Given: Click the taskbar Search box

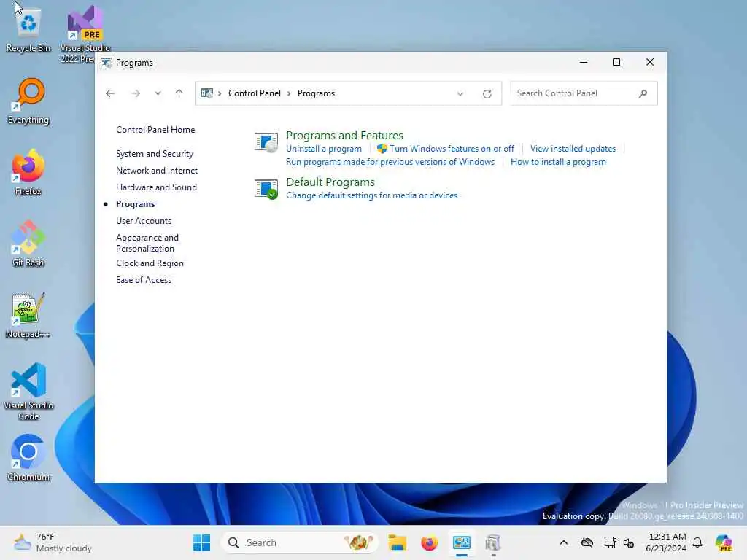Looking at the screenshot, I should coord(298,542).
